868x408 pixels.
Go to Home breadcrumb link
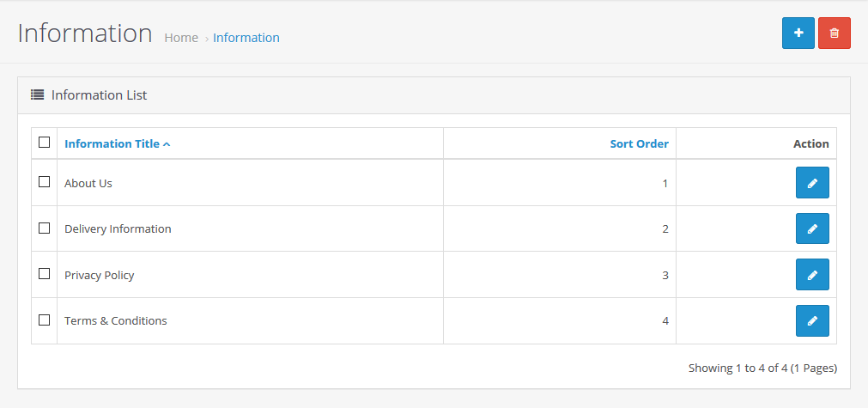click(181, 38)
